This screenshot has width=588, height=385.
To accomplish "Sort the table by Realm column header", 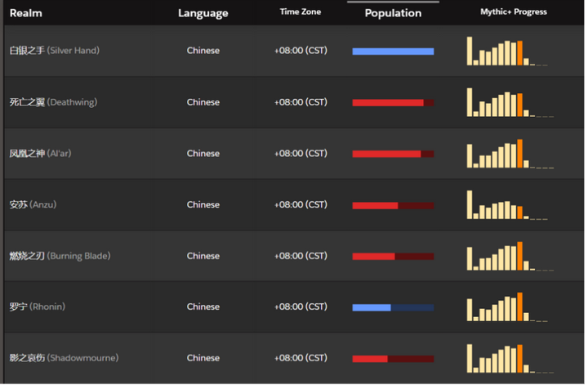I will 26,13.
